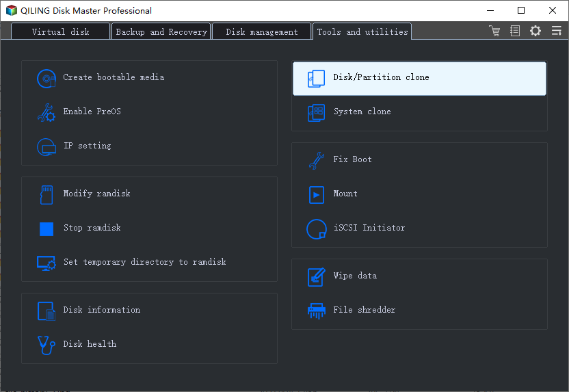This screenshot has height=392, width=569.
Task: Open the shopping cart purchase icon
Action: coord(494,31)
